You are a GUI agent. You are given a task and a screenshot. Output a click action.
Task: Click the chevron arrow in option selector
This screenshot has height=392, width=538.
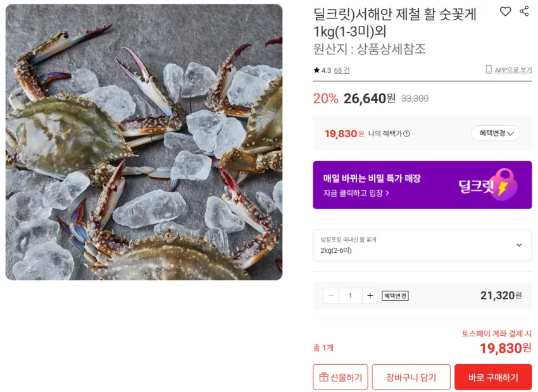pyautogui.click(x=519, y=245)
